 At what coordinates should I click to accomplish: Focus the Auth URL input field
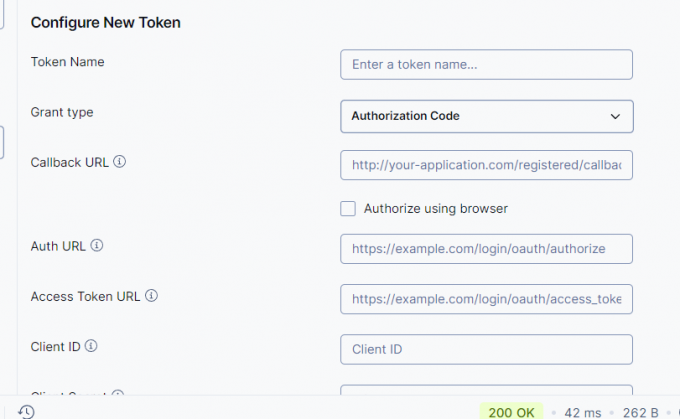pyautogui.click(x=486, y=248)
